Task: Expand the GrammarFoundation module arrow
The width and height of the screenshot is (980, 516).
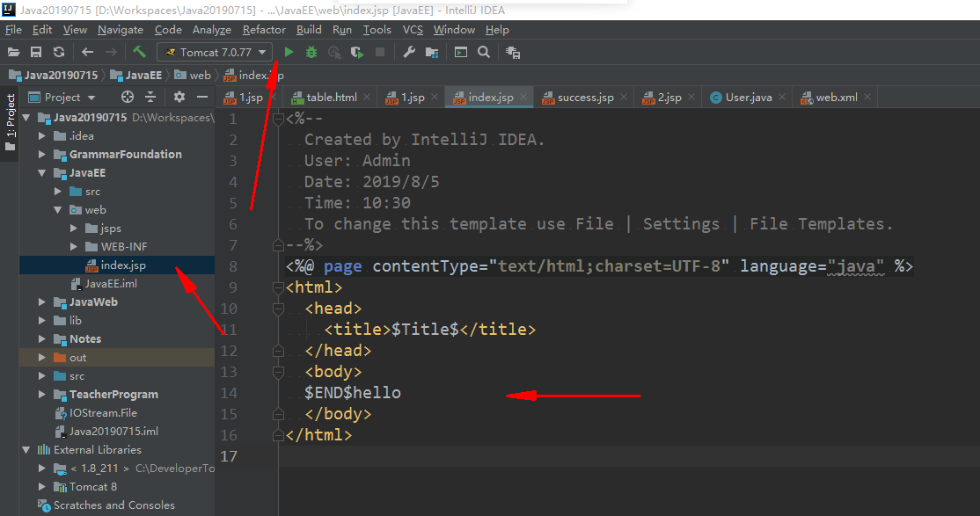Action: point(42,155)
